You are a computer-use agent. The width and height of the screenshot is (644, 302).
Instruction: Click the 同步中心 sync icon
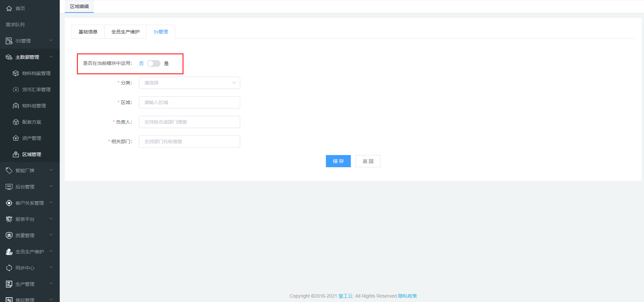[x=9, y=268]
